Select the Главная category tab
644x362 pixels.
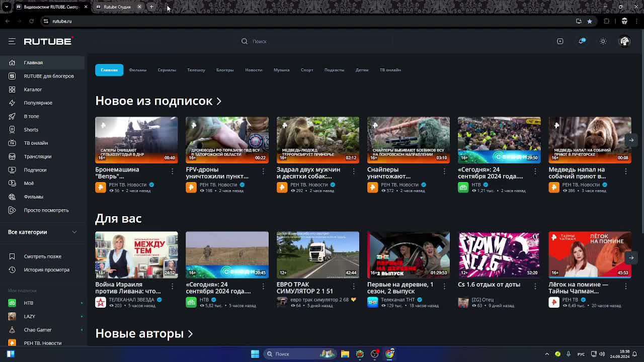pos(109,70)
